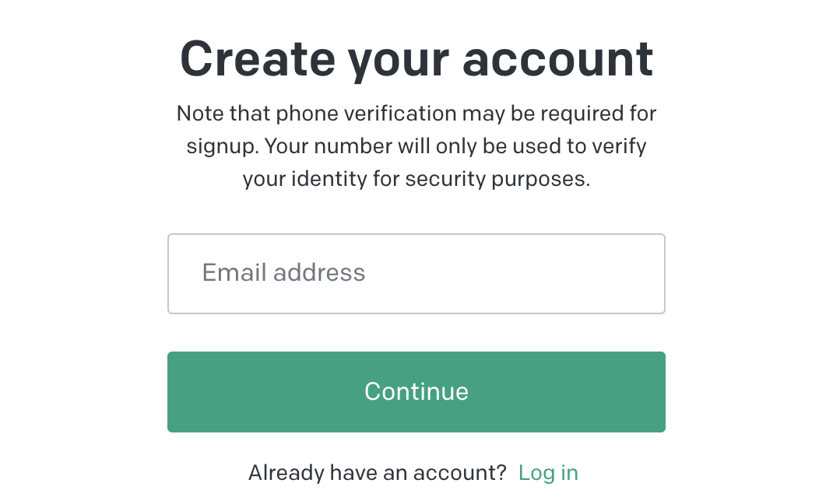Go to sign-in via Log in
The height and width of the screenshot is (504, 833).
click(548, 473)
